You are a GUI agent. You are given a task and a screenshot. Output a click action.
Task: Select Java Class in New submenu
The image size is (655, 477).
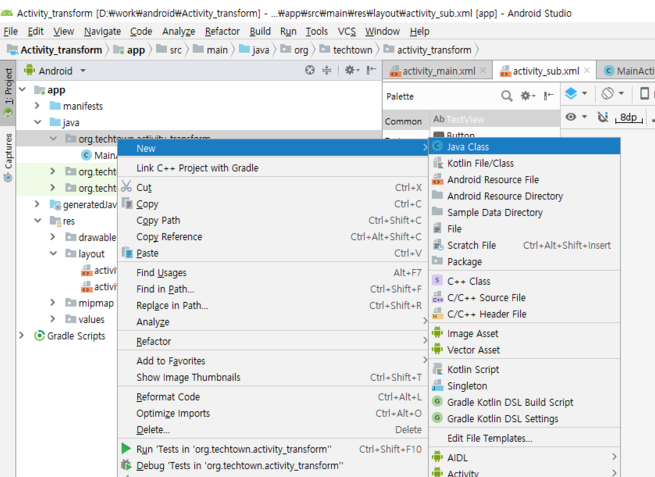524,147
